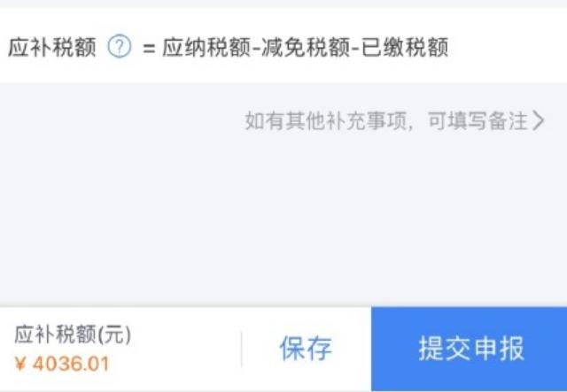567x392 pixels.
Task: Click the yen symbol before 4036.01
Action: (x=20, y=365)
